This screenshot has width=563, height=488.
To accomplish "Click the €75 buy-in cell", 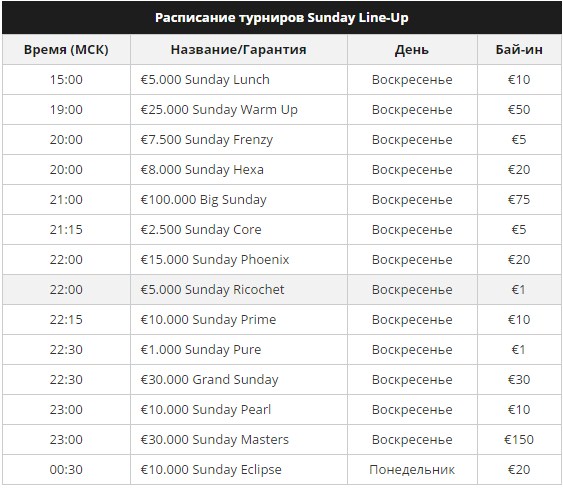I will [x=519, y=200].
